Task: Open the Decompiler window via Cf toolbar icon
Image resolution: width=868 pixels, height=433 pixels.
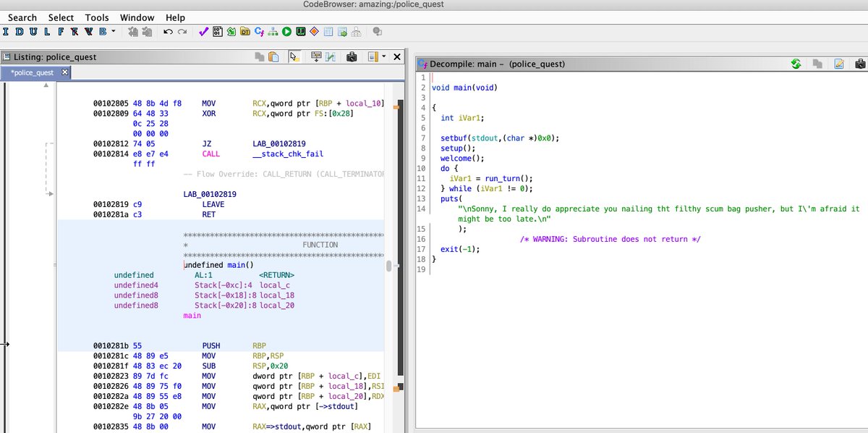Action: pyautogui.click(x=259, y=32)
